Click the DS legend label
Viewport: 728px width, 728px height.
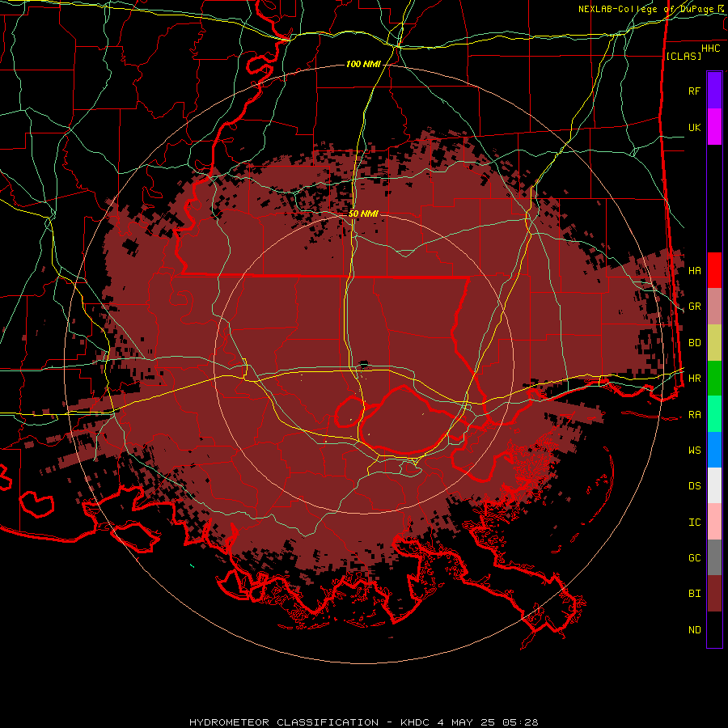coord(695,486)
